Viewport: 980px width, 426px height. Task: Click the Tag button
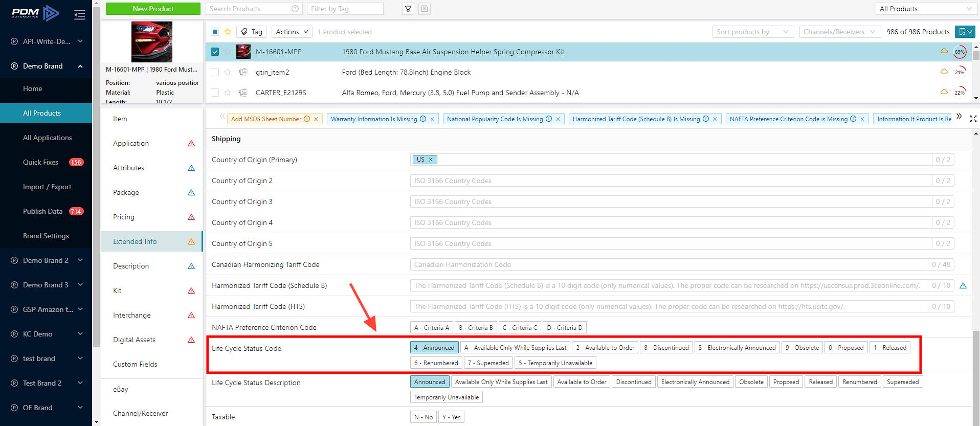(x=252, y=32)
